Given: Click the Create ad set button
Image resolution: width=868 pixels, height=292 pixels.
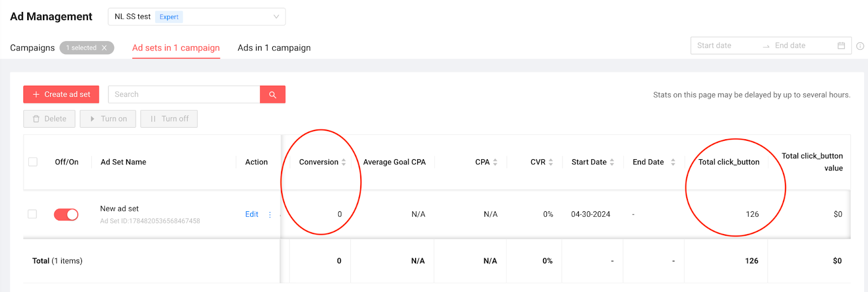Looking at the screenshot, I should [61, 94].
